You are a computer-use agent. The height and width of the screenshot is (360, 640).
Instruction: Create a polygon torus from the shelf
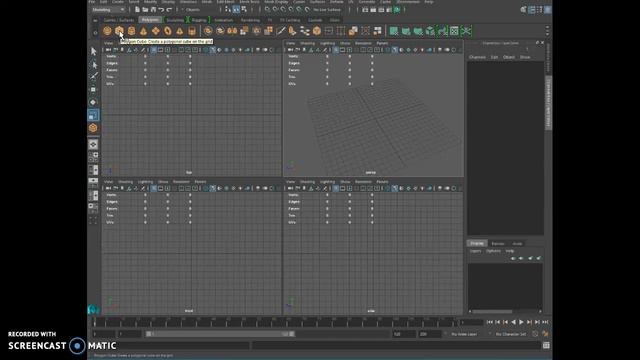(168, 31)
